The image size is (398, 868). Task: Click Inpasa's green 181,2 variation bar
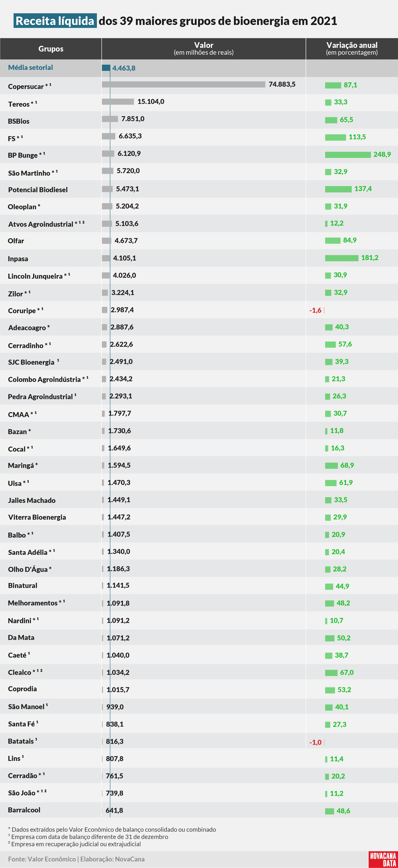click(342, 258)
